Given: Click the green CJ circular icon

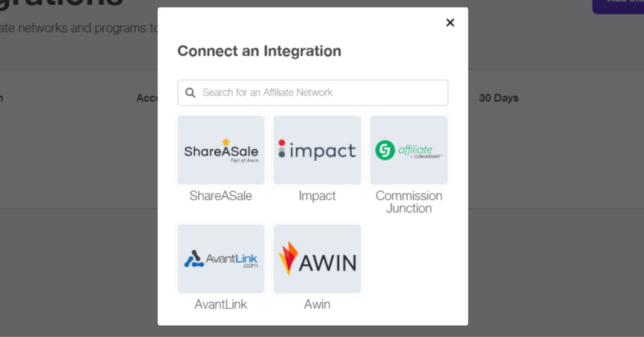Looking at the screenshot, I should [385, 150].
